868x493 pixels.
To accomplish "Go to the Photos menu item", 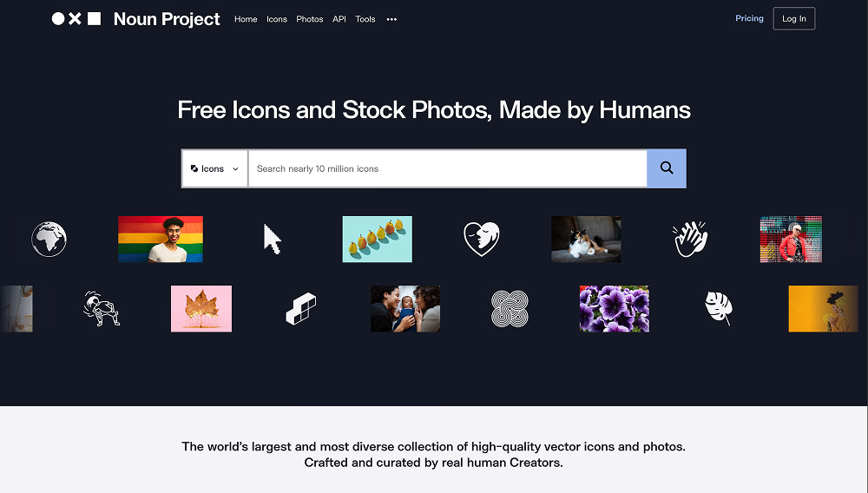I will tap(310, 19).
